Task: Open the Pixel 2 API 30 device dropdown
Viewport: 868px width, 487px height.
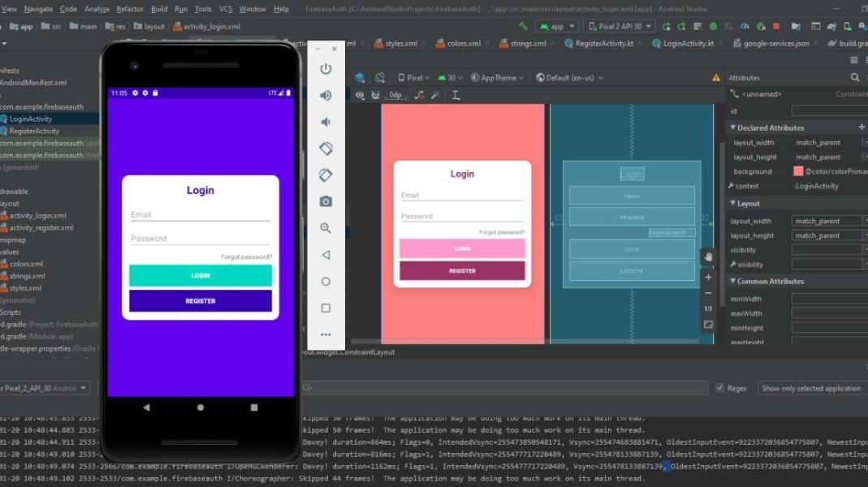Action: [x=620, y=26]
